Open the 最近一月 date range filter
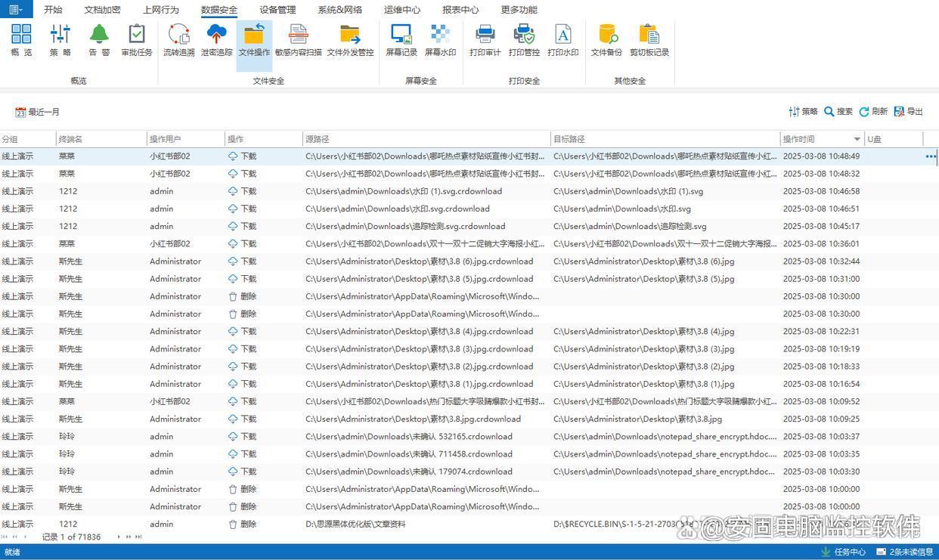 pos(38,112)
